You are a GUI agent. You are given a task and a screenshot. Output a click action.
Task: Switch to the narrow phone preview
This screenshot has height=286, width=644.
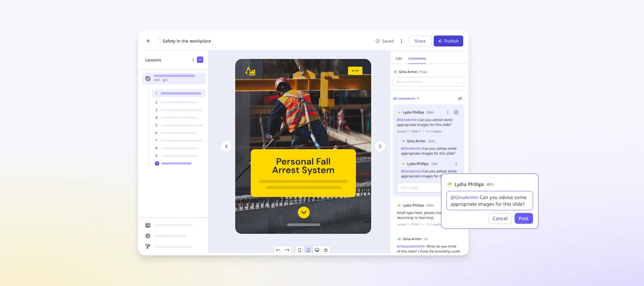click(x=299, y=250)
